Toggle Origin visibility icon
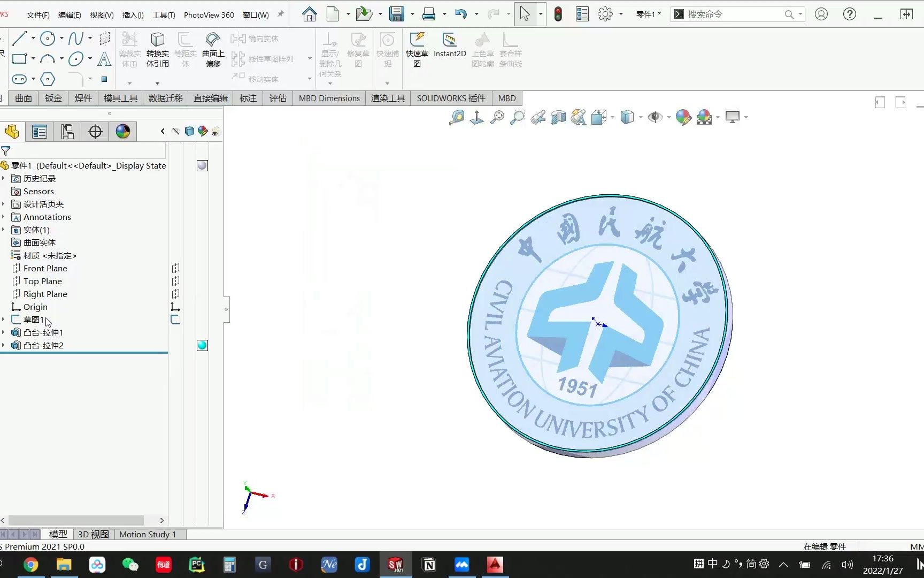Screen dimensions: 924x578 pyautogui.click(x=175, y=307)
